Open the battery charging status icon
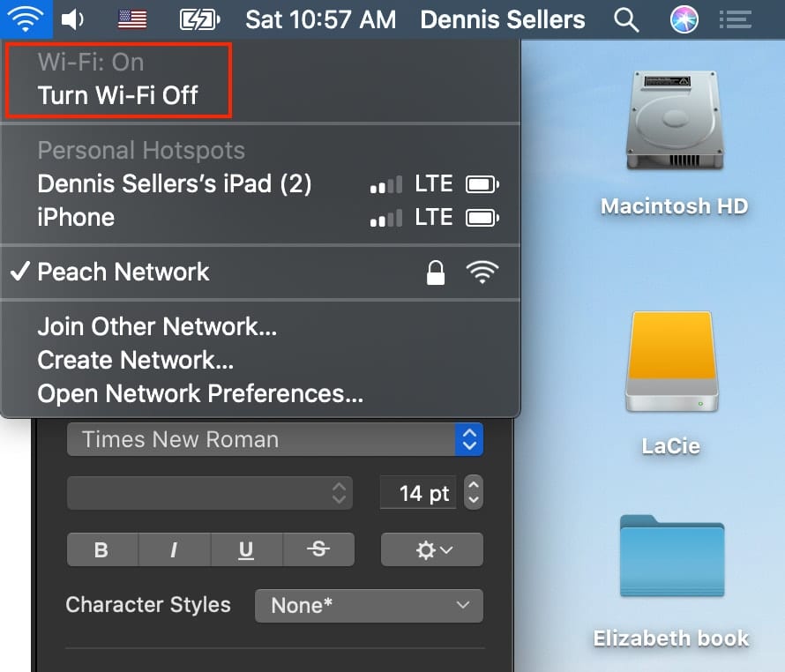Image resolution: width=785 pixels, height=672 pixels. (199, 19)
